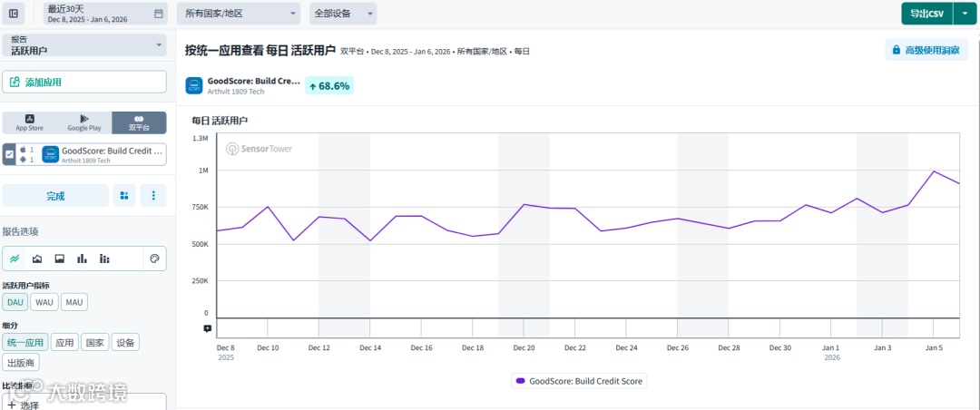The image size is (980, 410).
Task: Open 所有国家/地区 dropdown
Action: click(x=239, y=13)
